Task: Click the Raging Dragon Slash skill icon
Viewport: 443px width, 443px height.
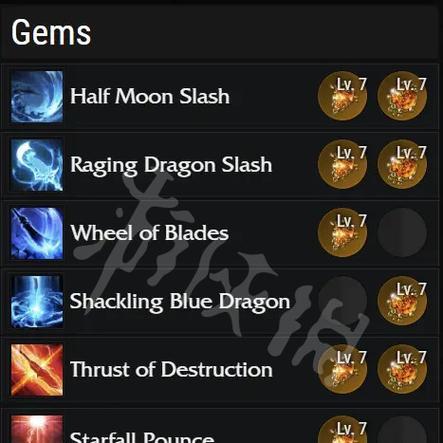Action: pos(37,165)
